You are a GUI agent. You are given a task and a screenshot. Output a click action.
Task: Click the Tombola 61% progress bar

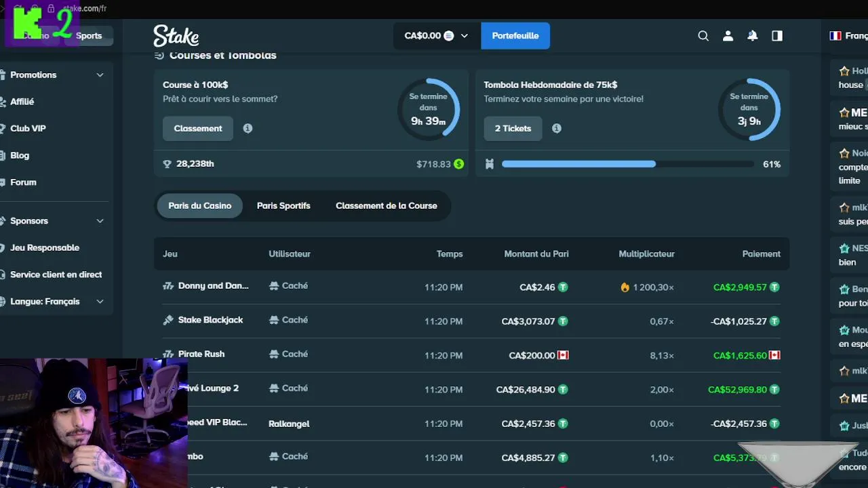(x=628, y=164)
